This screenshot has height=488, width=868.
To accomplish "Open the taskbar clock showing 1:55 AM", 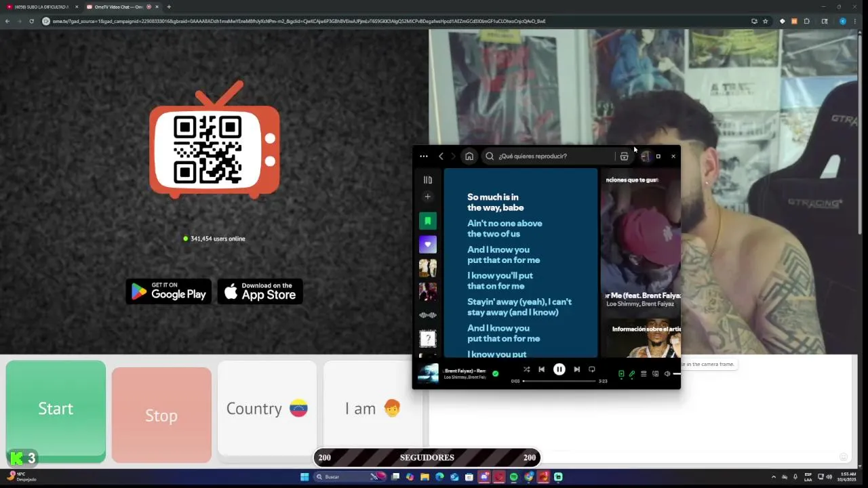I will (848, 477).
